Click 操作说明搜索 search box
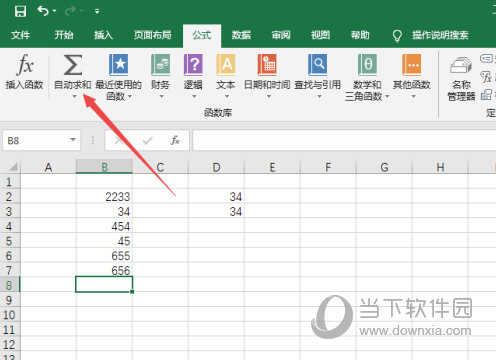The width and height of the screenshot is (496, 360). [x=440, y=35]
